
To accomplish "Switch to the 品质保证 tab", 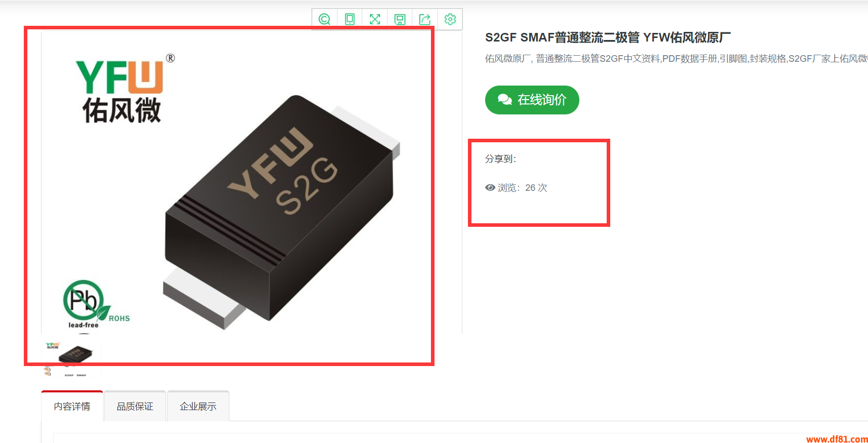I will pos(135,406).
